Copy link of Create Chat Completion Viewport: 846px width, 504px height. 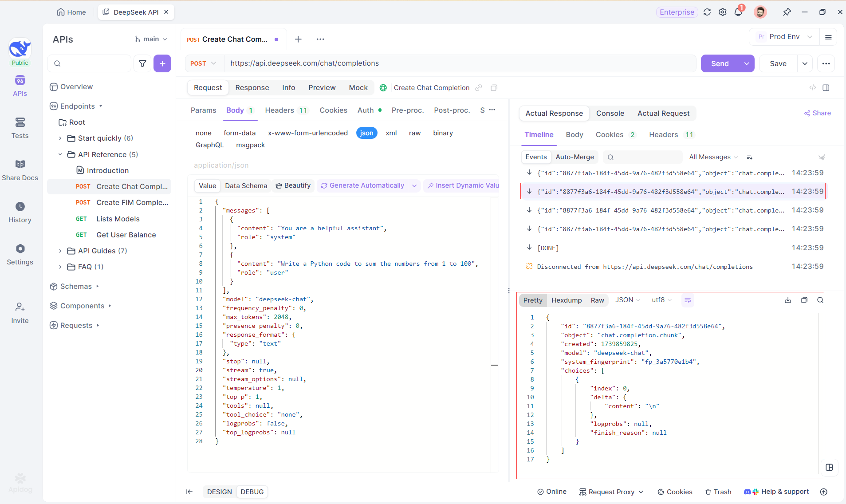(x=479, y=88)
